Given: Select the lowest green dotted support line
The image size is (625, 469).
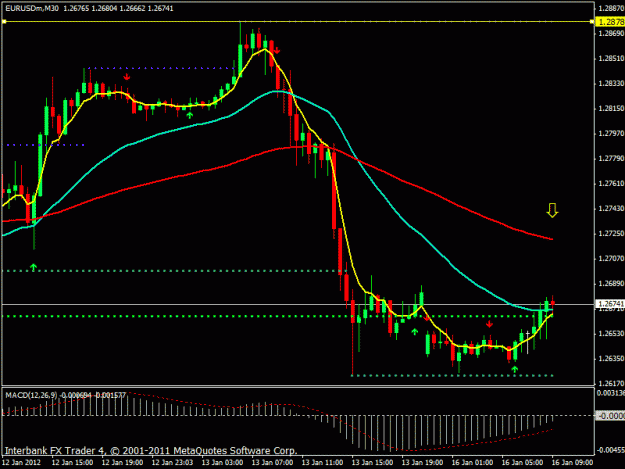Looking at the screenshot, I should click(x=452, y=375).
